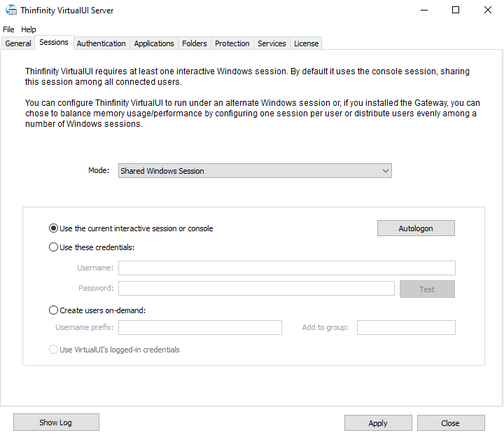The height and width of the screenshot is (440, 504).
Task: Click the Test credentials button
Action: (x=427, y=289)
